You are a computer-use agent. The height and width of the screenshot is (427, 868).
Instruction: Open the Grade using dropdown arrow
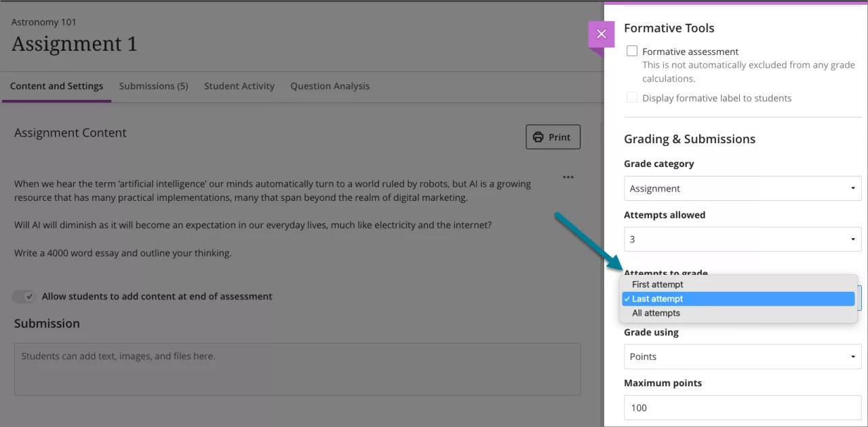[x=854, y=356]
